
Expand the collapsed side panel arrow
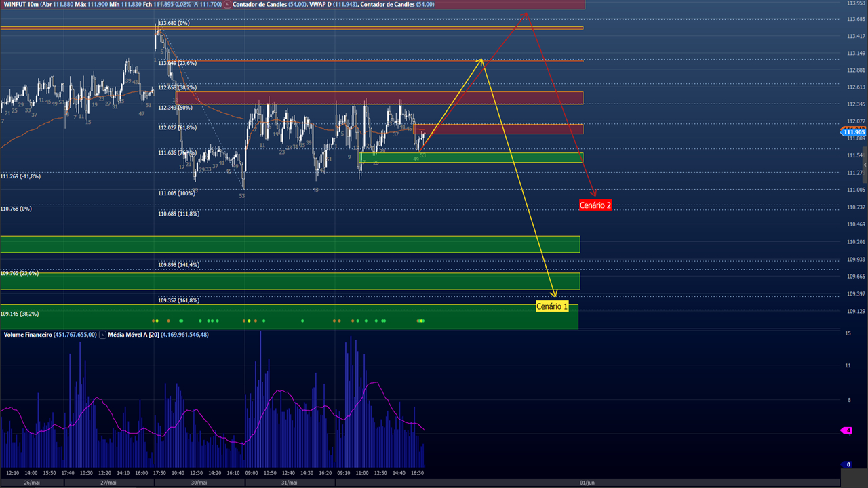pos(865,165)
